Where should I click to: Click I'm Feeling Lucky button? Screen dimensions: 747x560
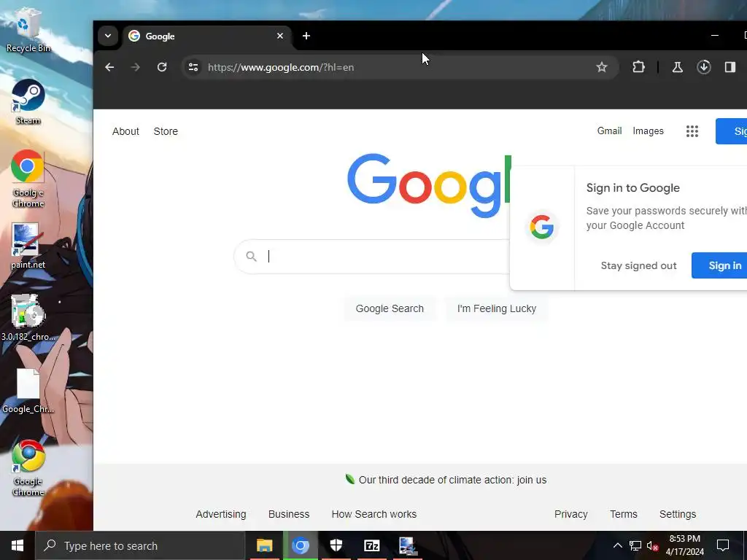point(496,308)
